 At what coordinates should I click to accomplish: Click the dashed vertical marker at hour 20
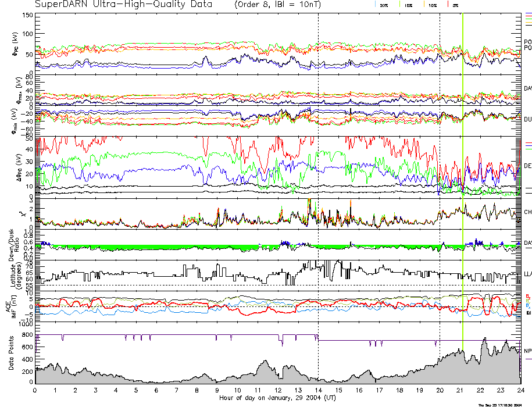pyautogui.click(x=440, y=174)
